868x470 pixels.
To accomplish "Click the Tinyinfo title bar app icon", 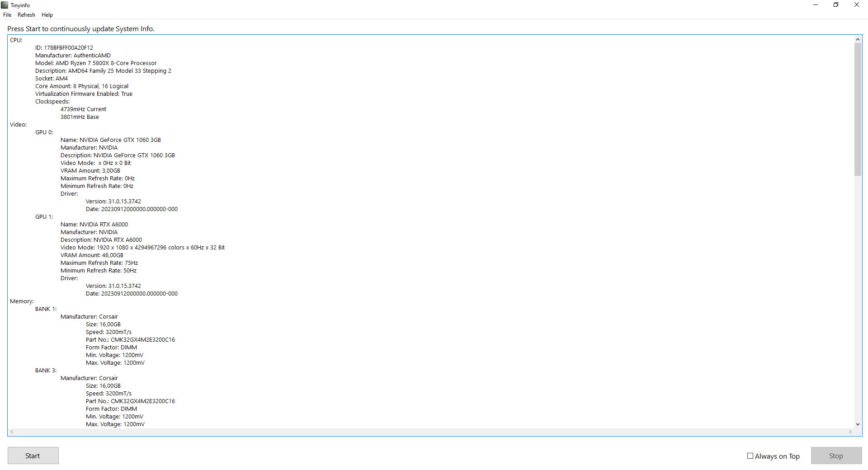I will 5,5.
